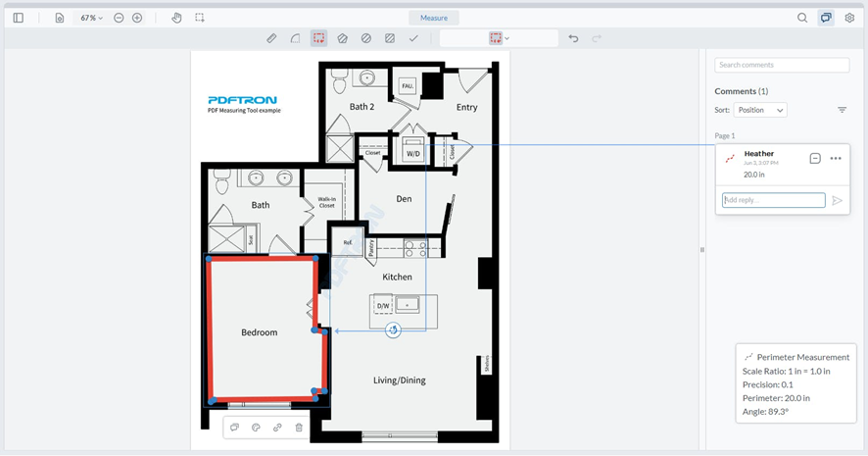Click the Entry label on floorplan
The image size is (868, 456).
[x=466, y=108]
